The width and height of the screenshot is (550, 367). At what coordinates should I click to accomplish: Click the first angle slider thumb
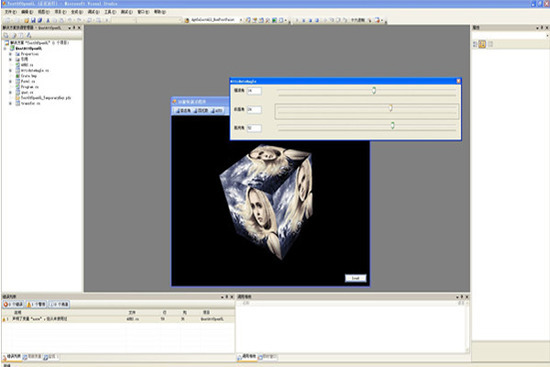point(374,91)
